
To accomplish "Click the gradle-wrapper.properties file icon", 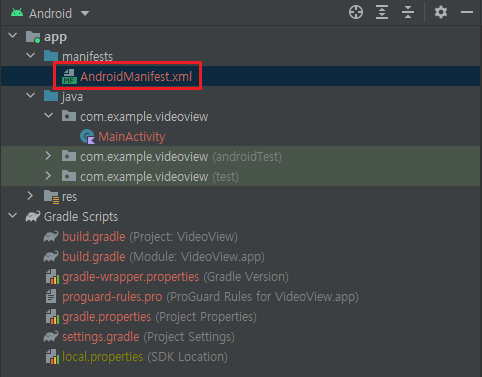I will coord(52,277).
